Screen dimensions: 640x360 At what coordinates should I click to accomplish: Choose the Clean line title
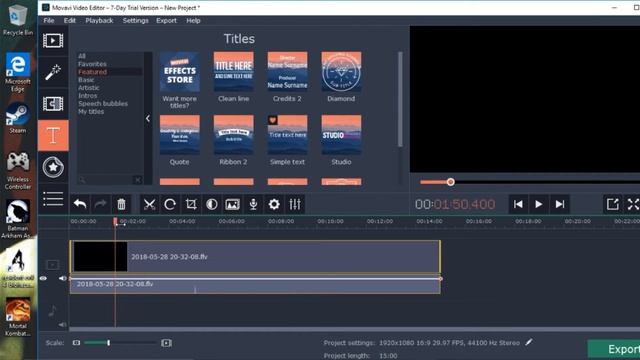click(x=233, y=71)
